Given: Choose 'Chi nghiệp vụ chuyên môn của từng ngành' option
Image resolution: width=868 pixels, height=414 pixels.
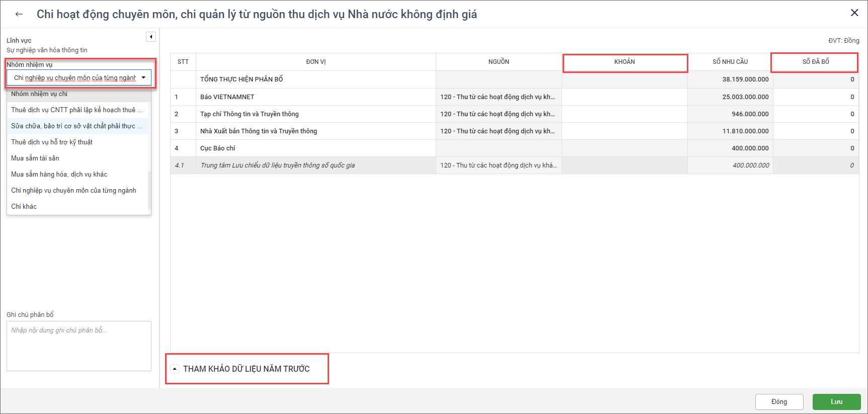Looking at the screenshot, I should [x=73, y=191].
